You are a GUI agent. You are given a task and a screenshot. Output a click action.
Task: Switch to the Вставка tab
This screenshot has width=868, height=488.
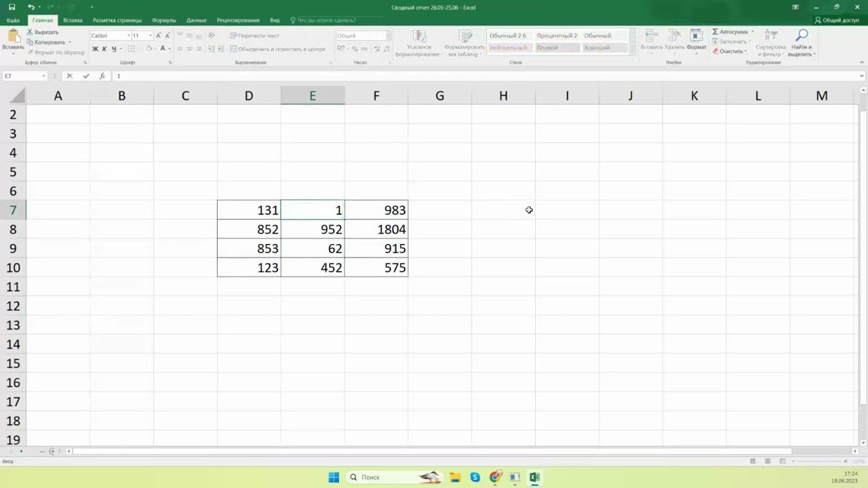(x=73, y=20)
